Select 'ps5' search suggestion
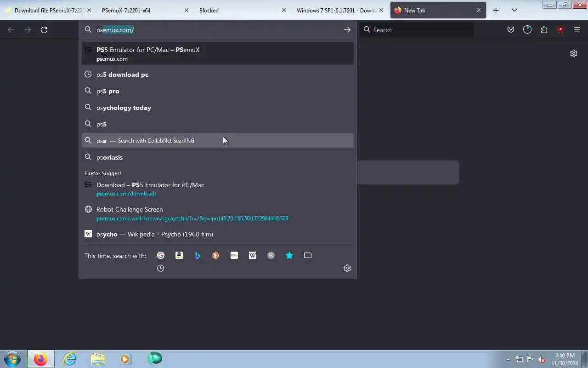This screenshot has width=588, height=368. [218, 124]
